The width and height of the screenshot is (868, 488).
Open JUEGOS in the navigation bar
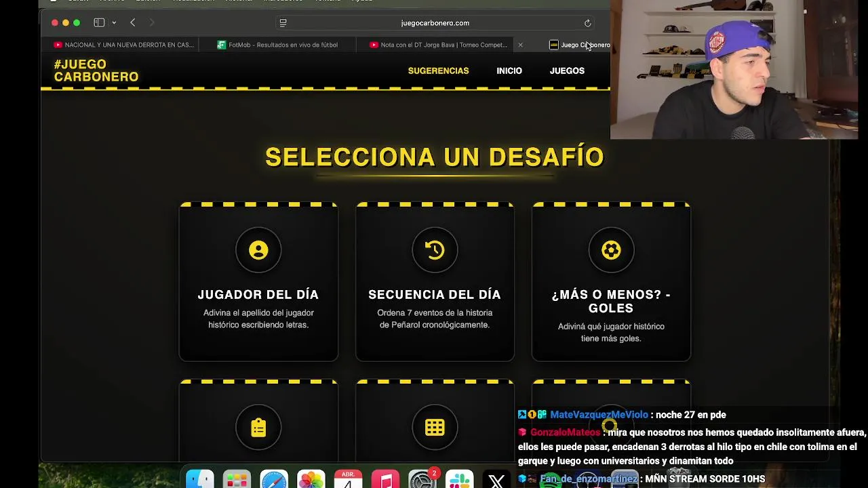click(x=567, y=70)
